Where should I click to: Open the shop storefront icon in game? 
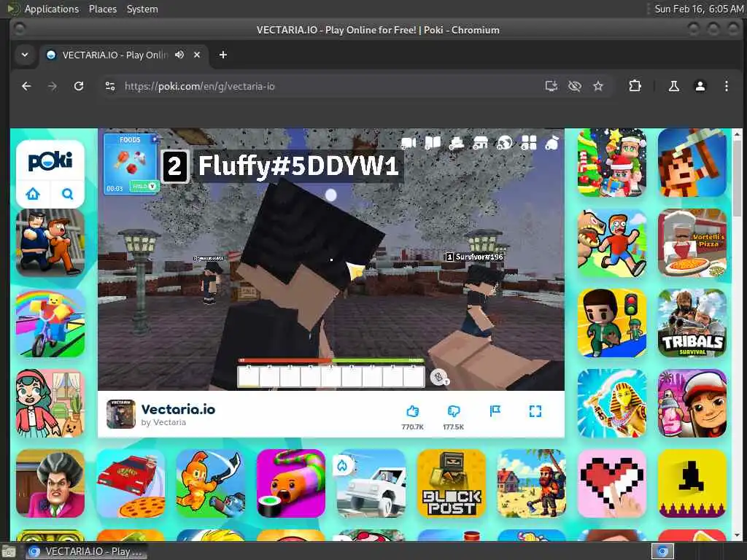tap(480, 142)
